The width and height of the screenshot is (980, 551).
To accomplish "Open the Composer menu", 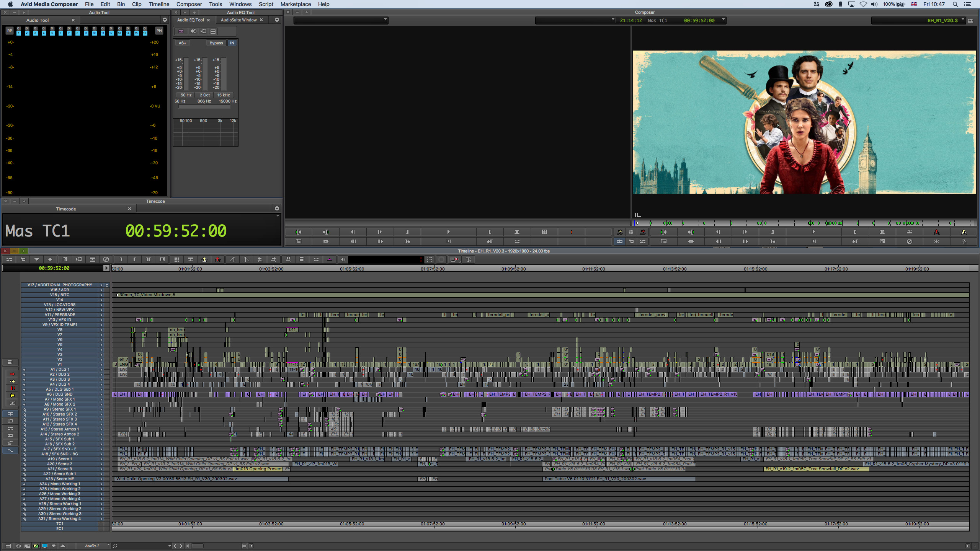I will pyautogui.click(x=189, y=4).
